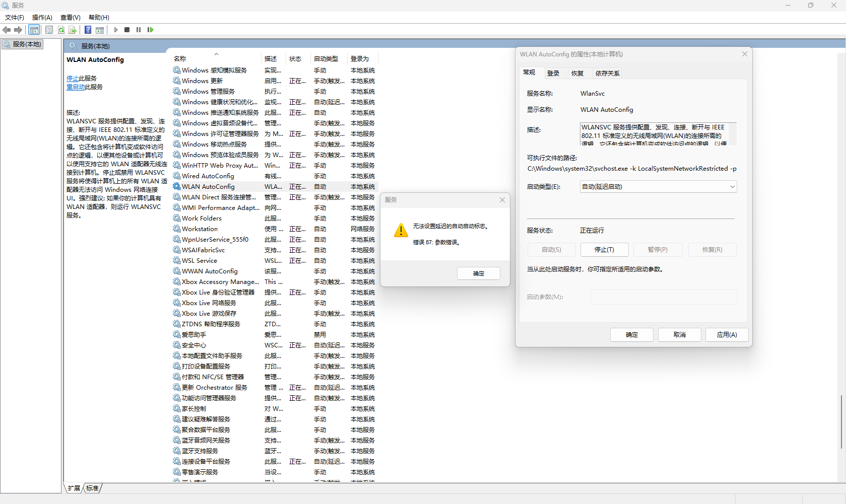846x504 pixels.
Task: Close the WLAN AutoConfig properties dialog
Action: 745,54
